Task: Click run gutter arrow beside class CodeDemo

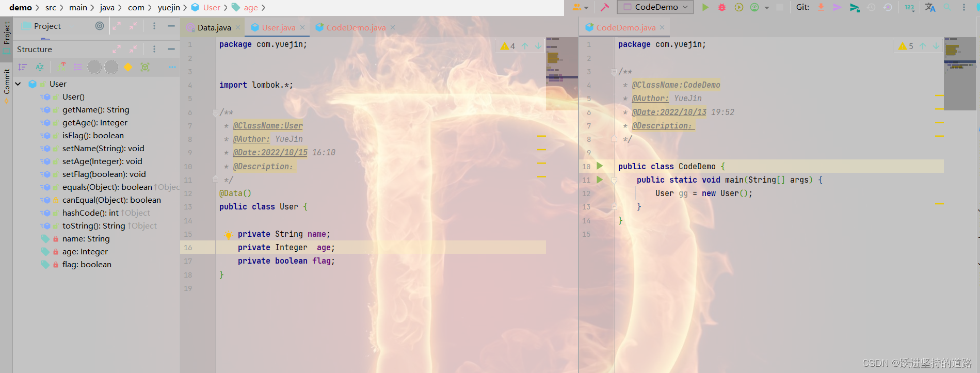Action: point(600,166)
